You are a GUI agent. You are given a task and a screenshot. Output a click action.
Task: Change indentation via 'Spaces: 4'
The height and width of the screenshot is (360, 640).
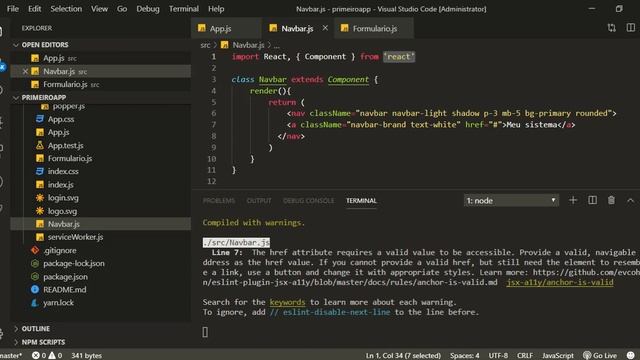coord(464,355)
